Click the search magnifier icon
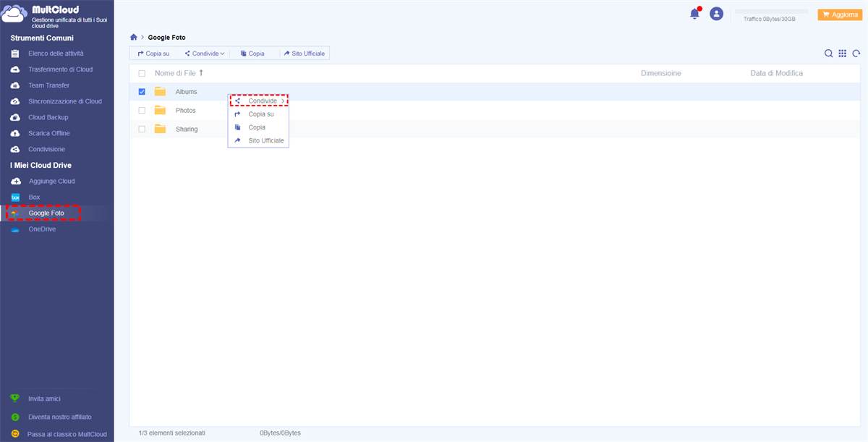This screenshot has height=442, width=868. 829,54
